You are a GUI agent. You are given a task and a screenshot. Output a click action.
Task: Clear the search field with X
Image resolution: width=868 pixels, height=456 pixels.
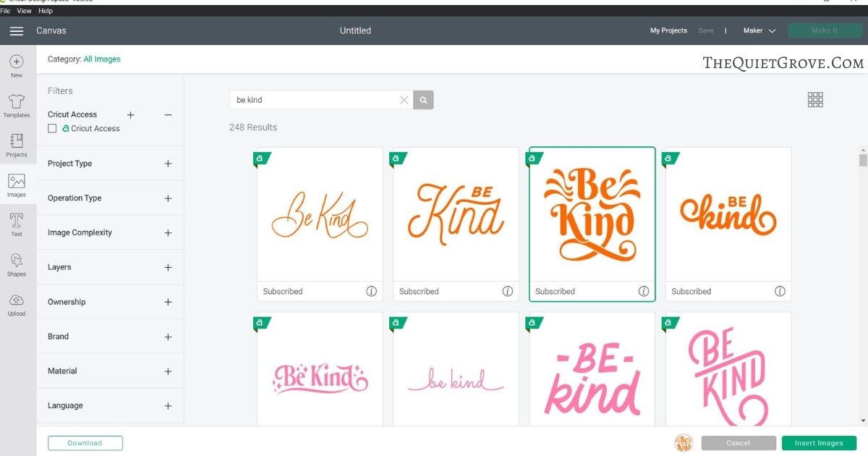pyautogui.click(x=404, y=100)
